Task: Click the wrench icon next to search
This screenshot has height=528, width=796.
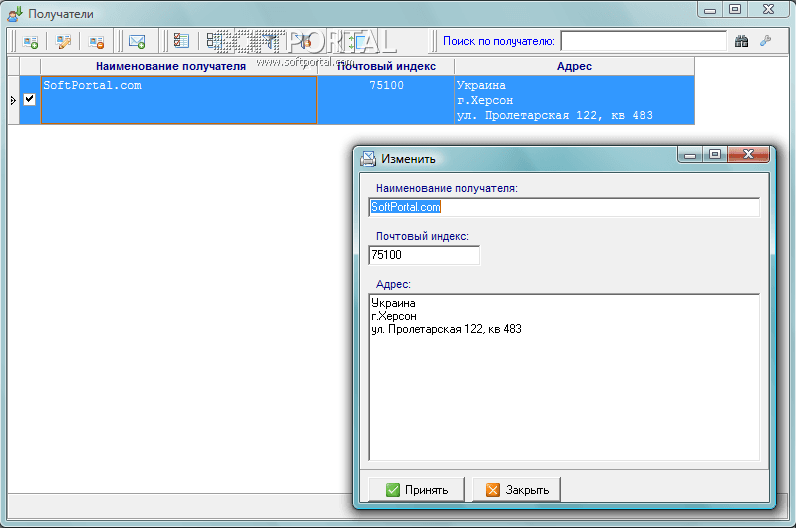Action: [766, 41]
